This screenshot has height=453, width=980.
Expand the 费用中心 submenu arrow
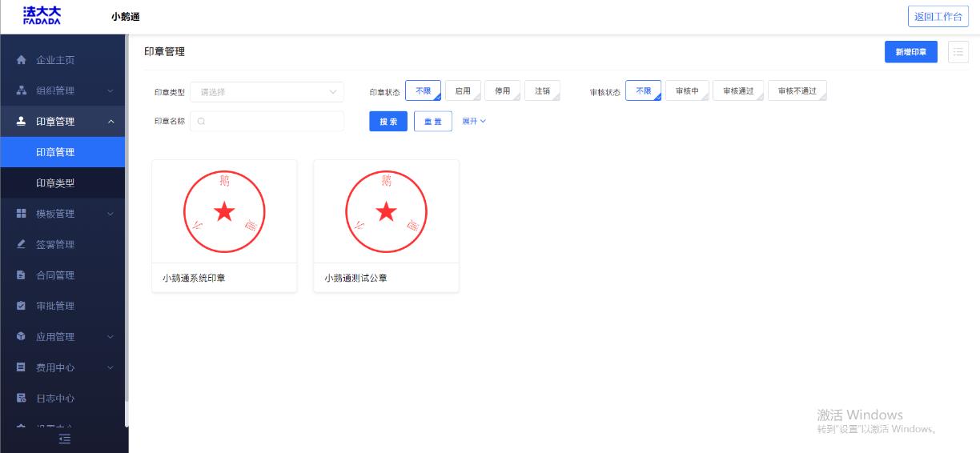coord(110,367)
